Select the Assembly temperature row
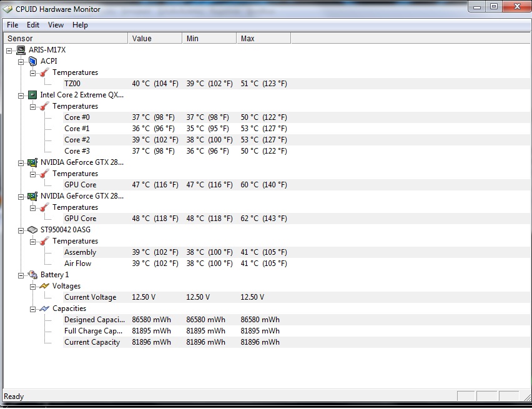 (297, 252)
